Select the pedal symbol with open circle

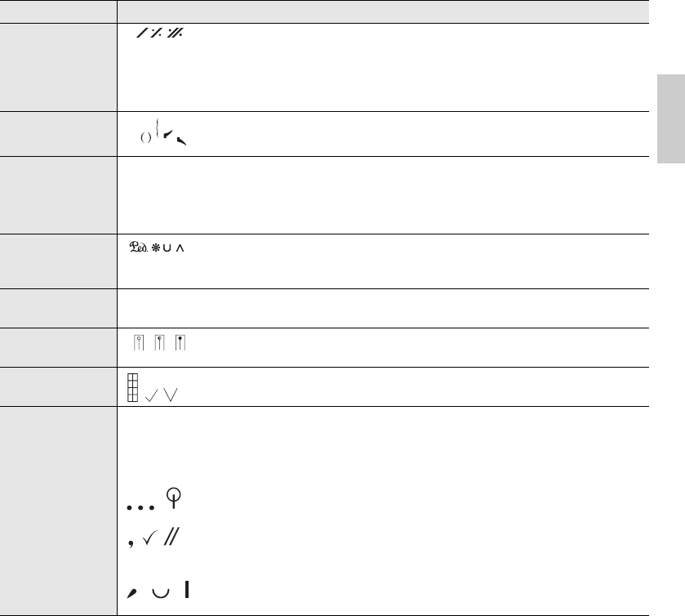[x=140, y=341]
